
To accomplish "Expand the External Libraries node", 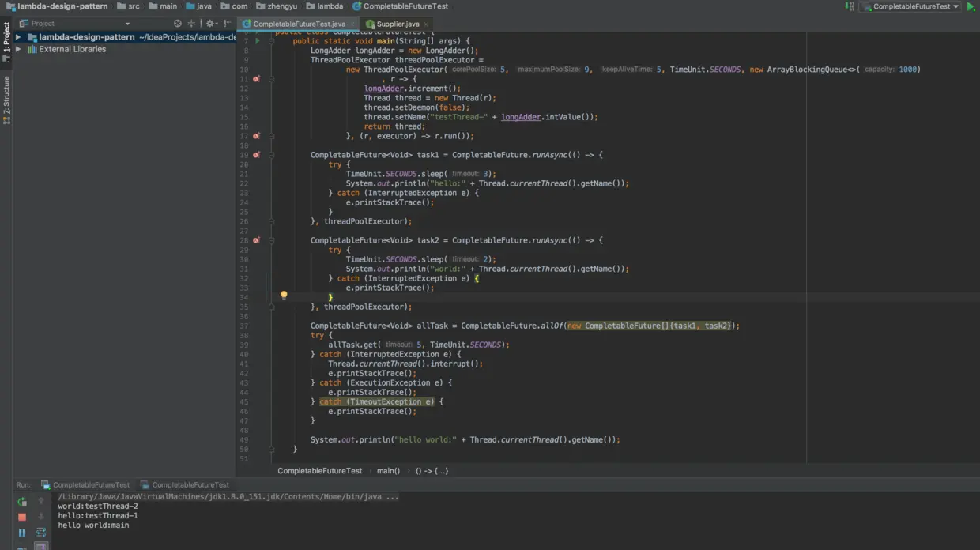I will tap(18, 49).
